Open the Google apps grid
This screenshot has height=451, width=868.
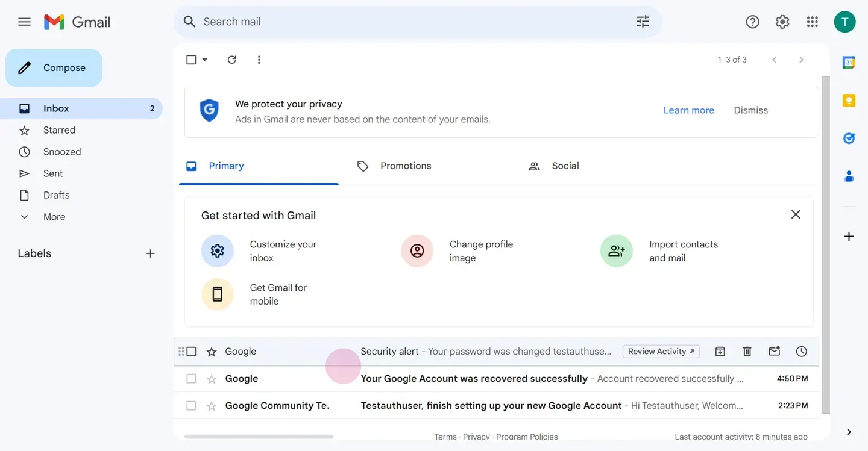coord(812,22)
